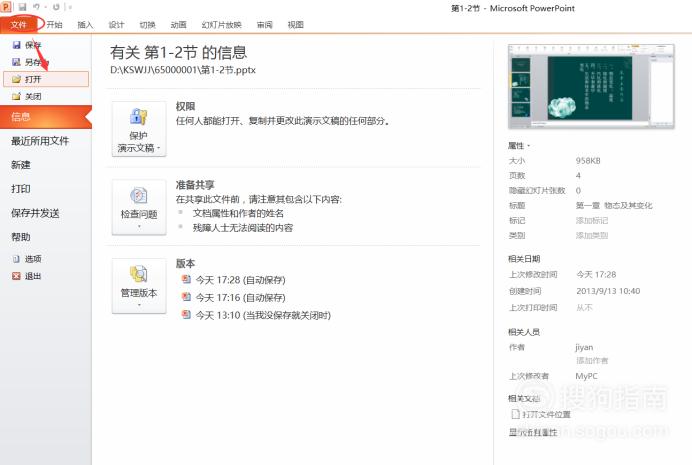Click the 关闭 folder icon in sidebar
Viewport: 692px width, 465px height.
(16, 96)
